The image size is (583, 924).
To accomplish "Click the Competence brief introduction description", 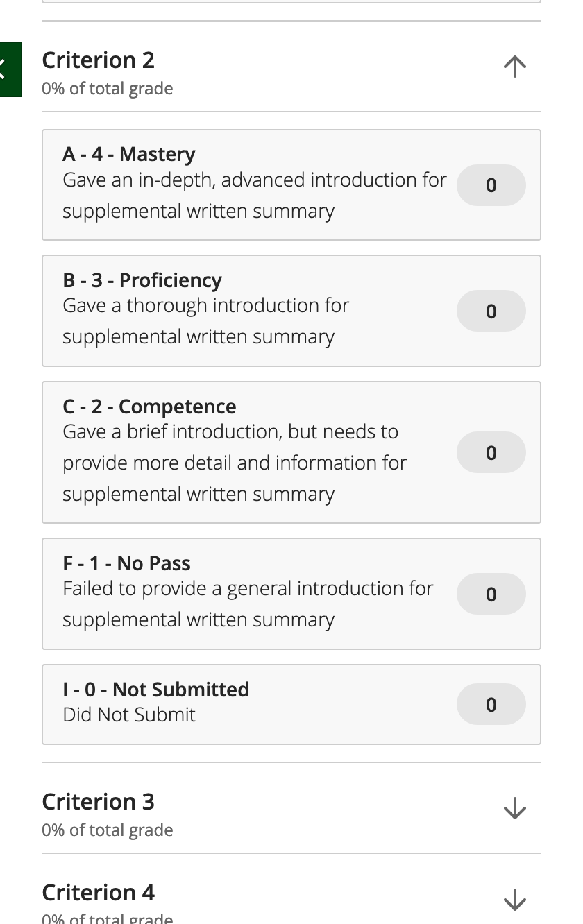I will click(235, 463).
